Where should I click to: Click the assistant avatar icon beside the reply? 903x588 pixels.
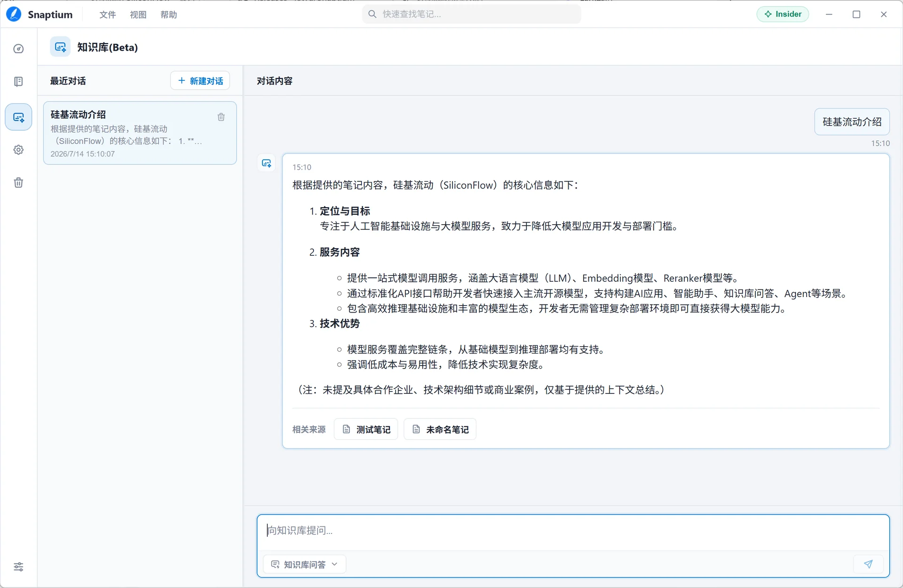point(267,164)
